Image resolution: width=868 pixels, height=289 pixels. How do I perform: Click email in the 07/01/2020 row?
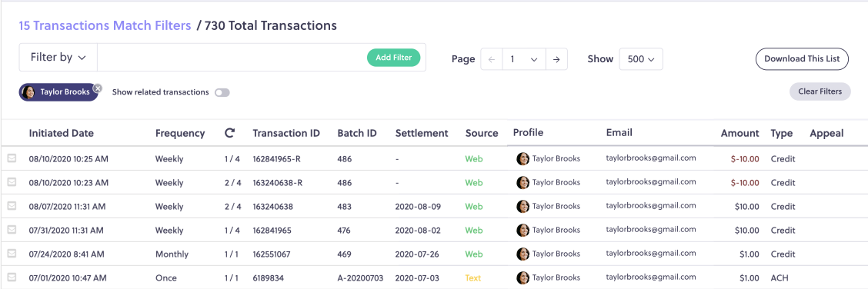[x=651, y=277]
